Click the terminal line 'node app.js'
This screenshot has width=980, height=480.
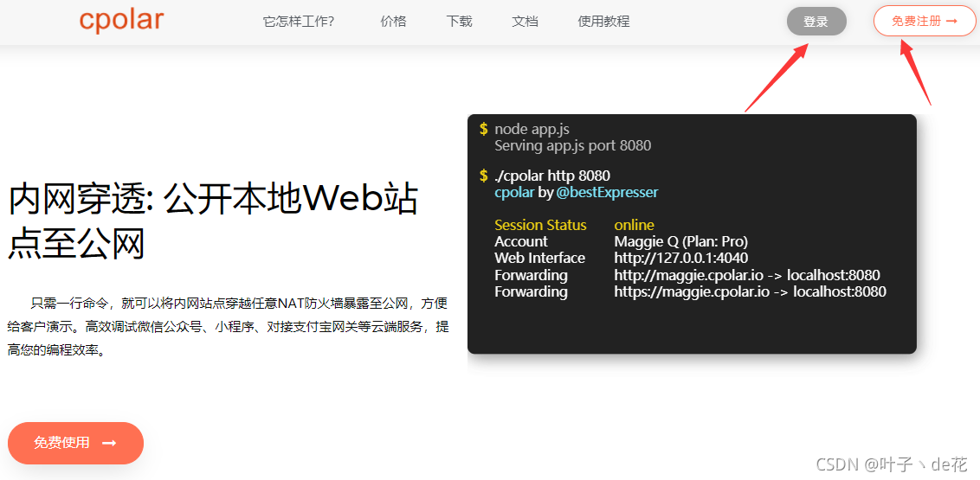(x=532, y=129)
